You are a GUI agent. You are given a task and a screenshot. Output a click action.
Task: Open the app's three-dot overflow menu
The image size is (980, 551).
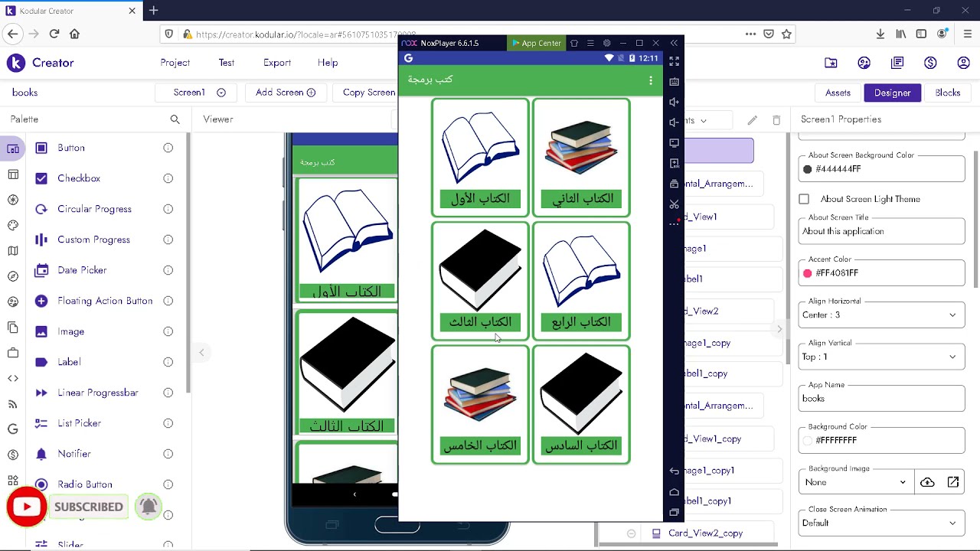(651, 80)
